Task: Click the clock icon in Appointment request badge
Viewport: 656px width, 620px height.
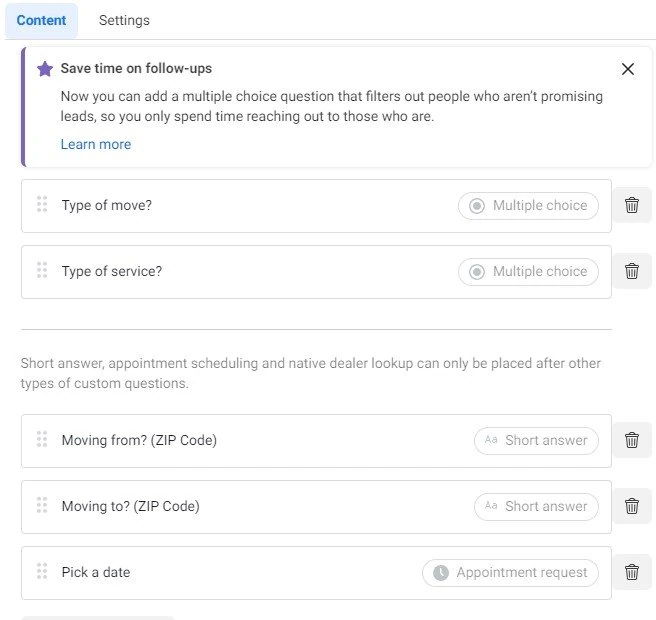Action: pos(441,573)
